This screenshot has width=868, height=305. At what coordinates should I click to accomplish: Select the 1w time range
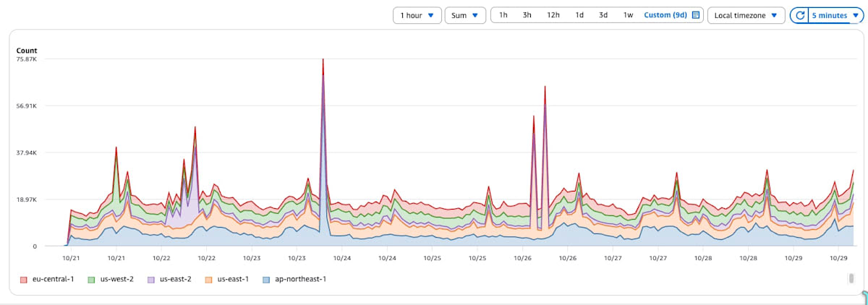629,15
